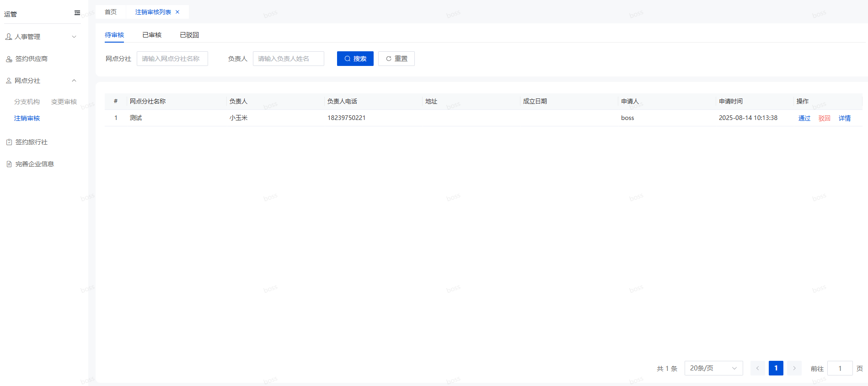Approve the 测试 row with 通过
The width and height of the screenshot is (868, 386).
804,118
